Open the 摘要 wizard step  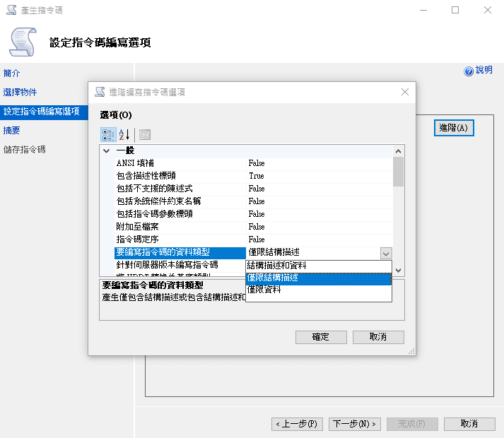coord(12,131)
